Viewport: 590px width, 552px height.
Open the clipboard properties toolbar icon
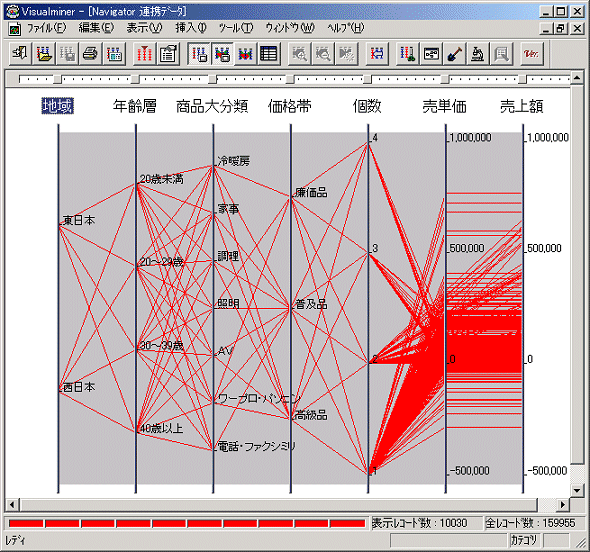tap(168, 54)
